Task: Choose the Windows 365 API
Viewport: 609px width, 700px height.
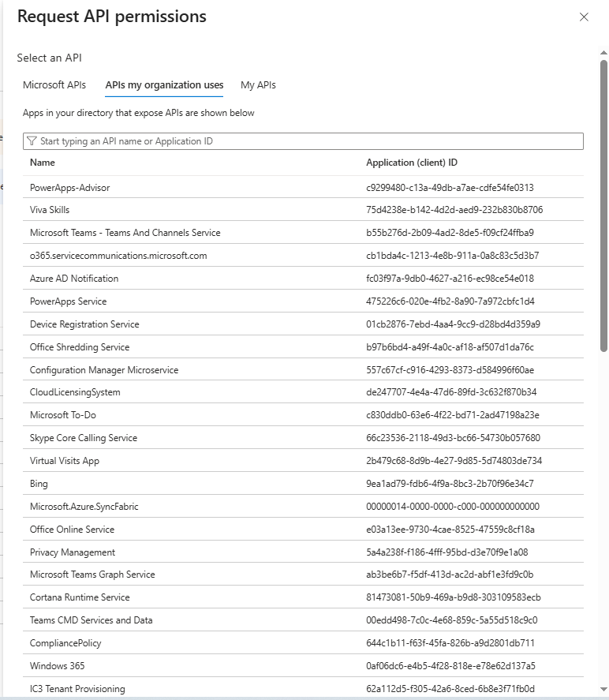Action: click(57, 666)
